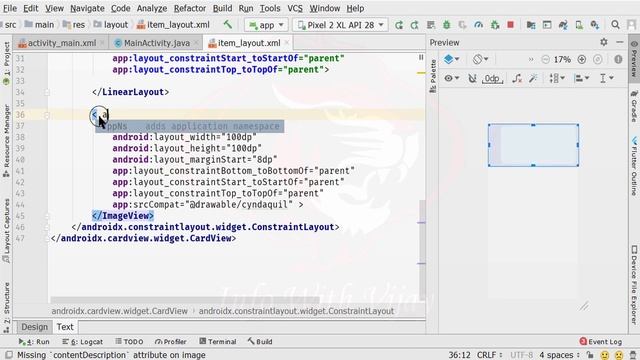Hide the Preview panel with the minimize icon
Viewport: 640px width, 360px height.
point(620,42)
